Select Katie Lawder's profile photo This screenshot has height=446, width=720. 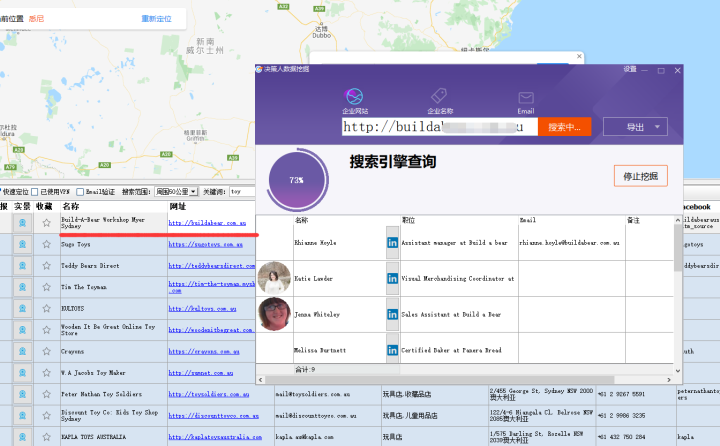pos(274,278)
